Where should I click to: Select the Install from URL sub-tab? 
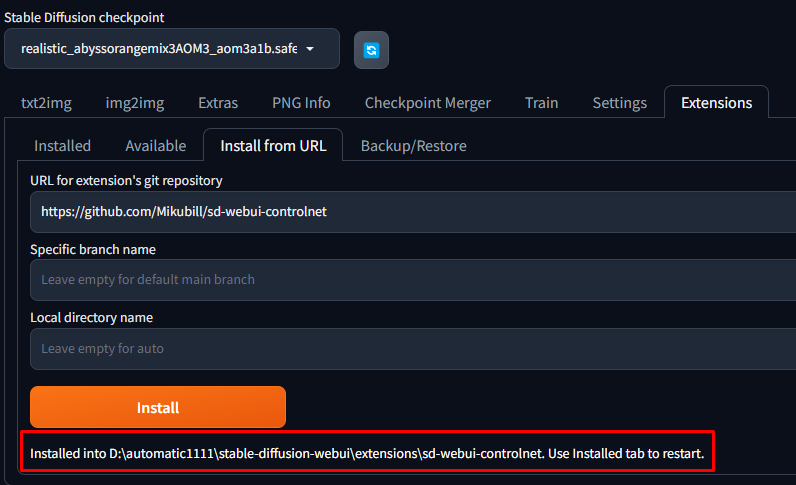pos(273,146)
